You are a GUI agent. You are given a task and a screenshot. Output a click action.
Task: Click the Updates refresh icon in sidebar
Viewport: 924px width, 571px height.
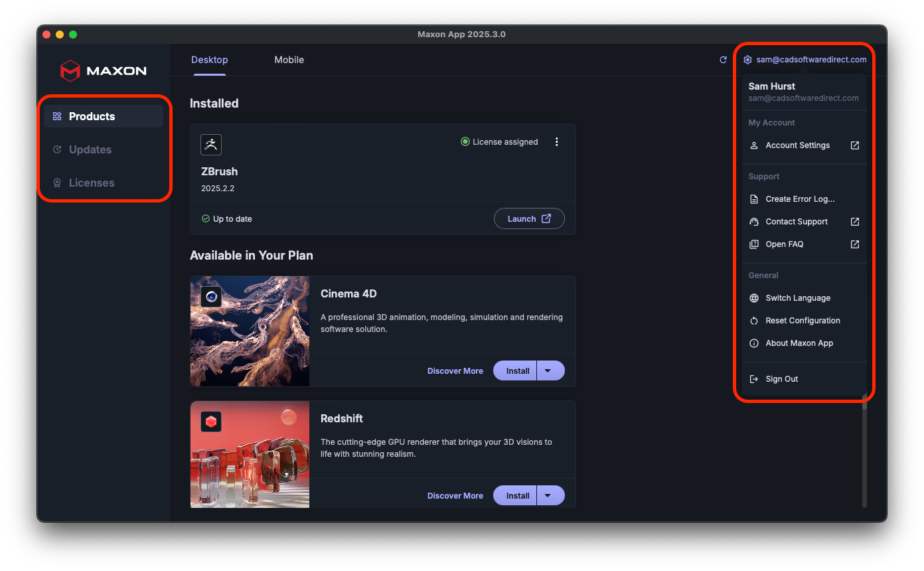[x=57, y=149]
